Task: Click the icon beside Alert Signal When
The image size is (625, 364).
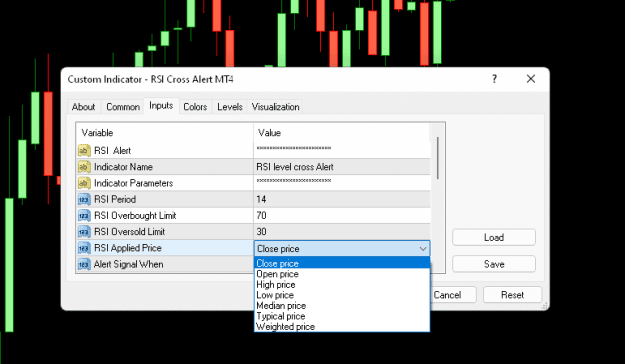Action: click(x=84, y=264)
